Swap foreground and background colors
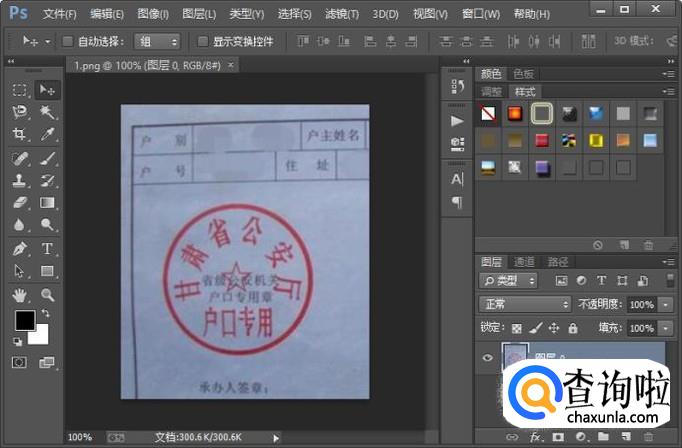Viewport: 682px width, 448px height. tap(45, 313)
